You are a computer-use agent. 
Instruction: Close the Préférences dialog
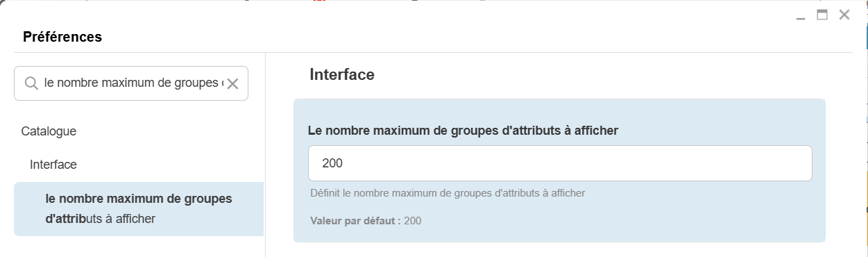[844, 15]
